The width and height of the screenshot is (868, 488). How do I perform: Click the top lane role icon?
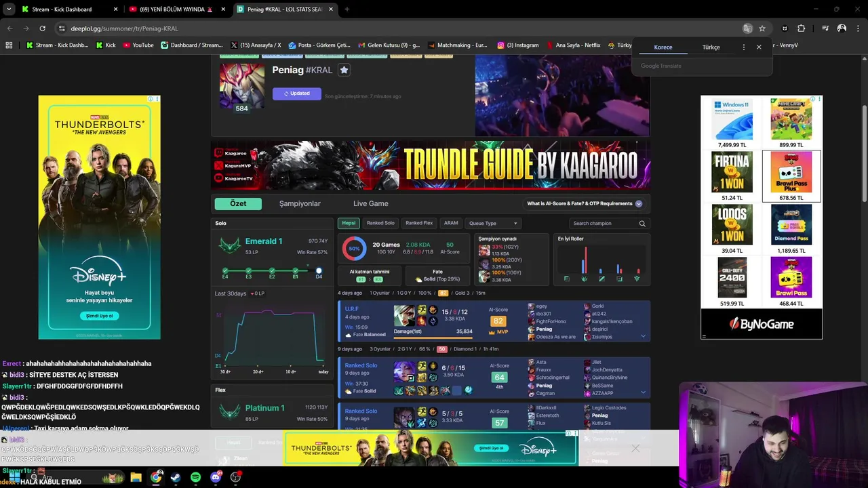click(x=566, y=279)
